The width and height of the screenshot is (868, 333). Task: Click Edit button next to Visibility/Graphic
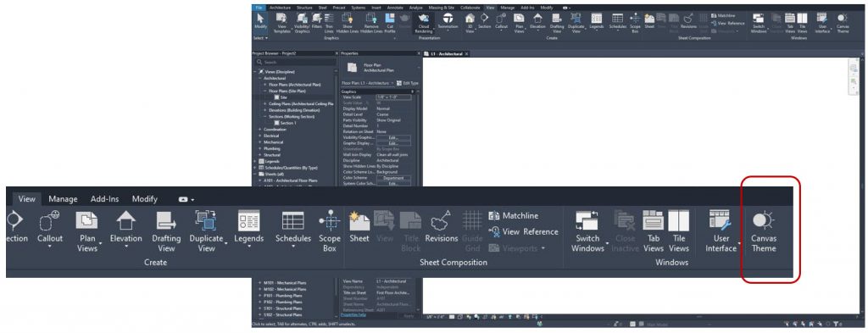pyautogui.click(x=392, y=137)
